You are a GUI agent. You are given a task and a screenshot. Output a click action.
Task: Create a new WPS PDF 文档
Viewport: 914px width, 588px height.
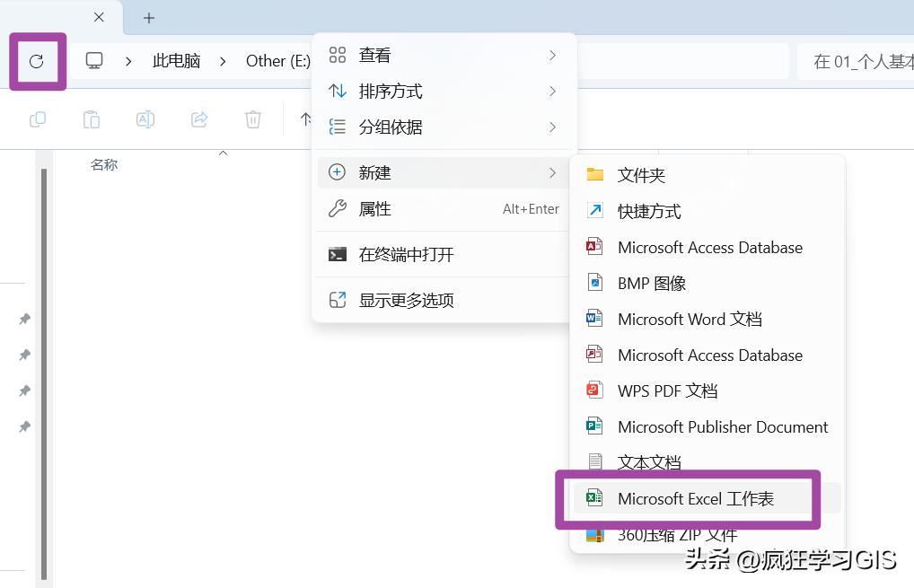click(x=707, y=391)
